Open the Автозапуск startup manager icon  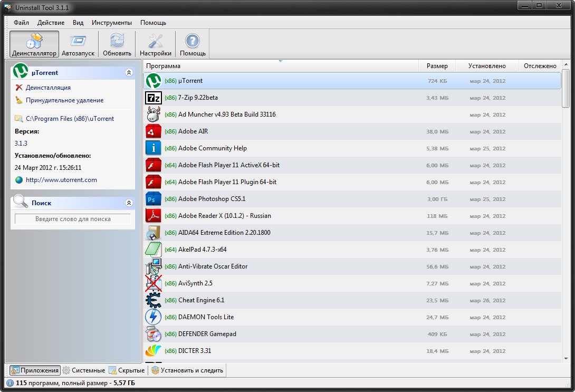[78, 41]
